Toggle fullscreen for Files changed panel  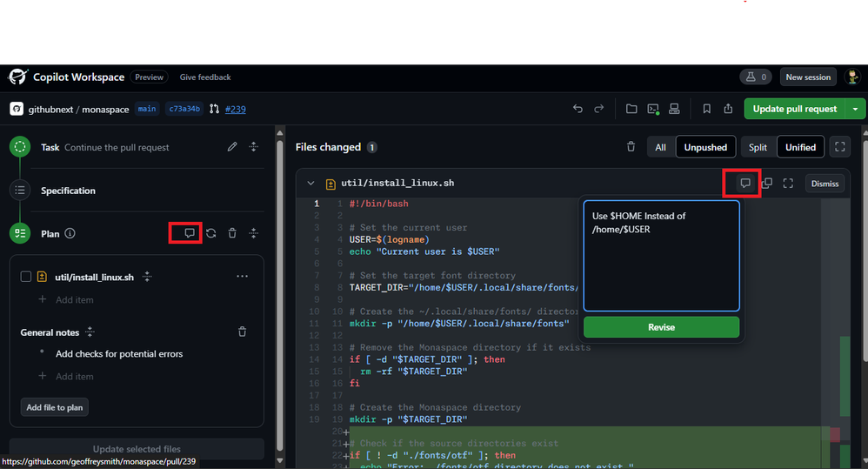(x=840, y=147)
